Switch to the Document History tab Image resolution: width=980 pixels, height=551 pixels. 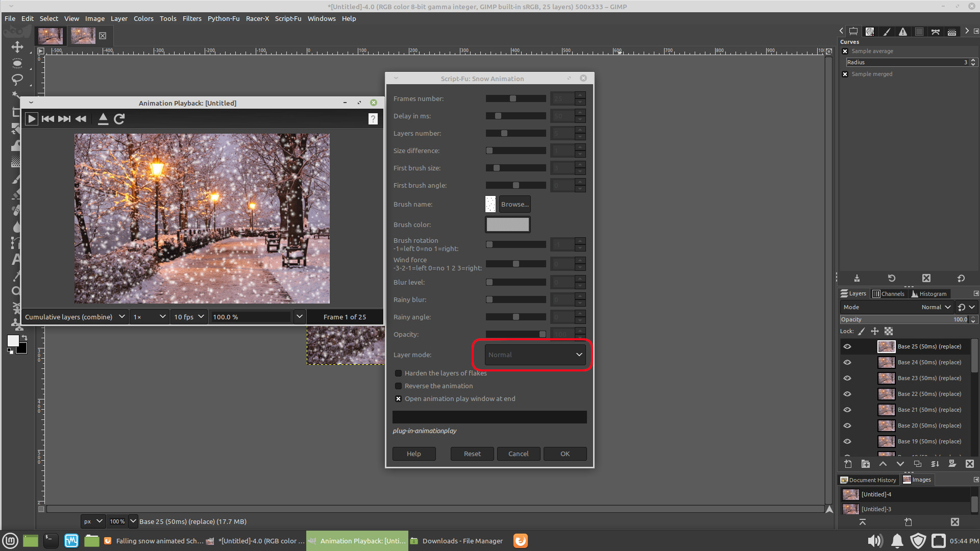[868, 480]
